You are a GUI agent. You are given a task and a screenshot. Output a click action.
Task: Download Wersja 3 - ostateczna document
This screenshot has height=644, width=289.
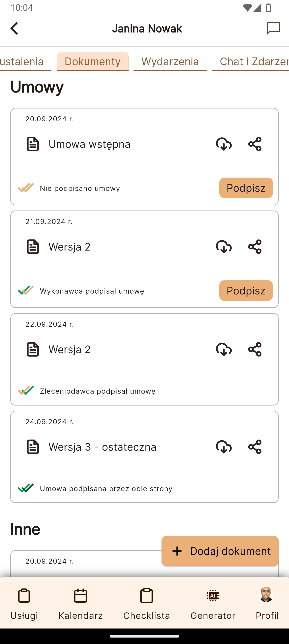(x=224, y=447)
